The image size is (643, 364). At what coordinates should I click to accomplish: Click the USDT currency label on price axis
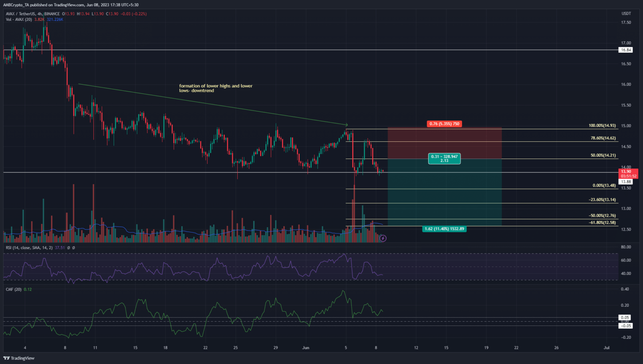pyautogui.click(x=626, y=14)
